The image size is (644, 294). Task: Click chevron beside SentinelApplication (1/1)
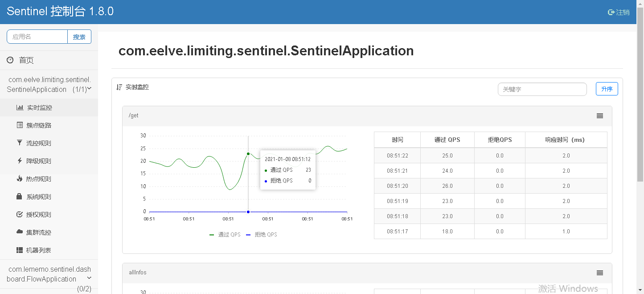point(90,89)
